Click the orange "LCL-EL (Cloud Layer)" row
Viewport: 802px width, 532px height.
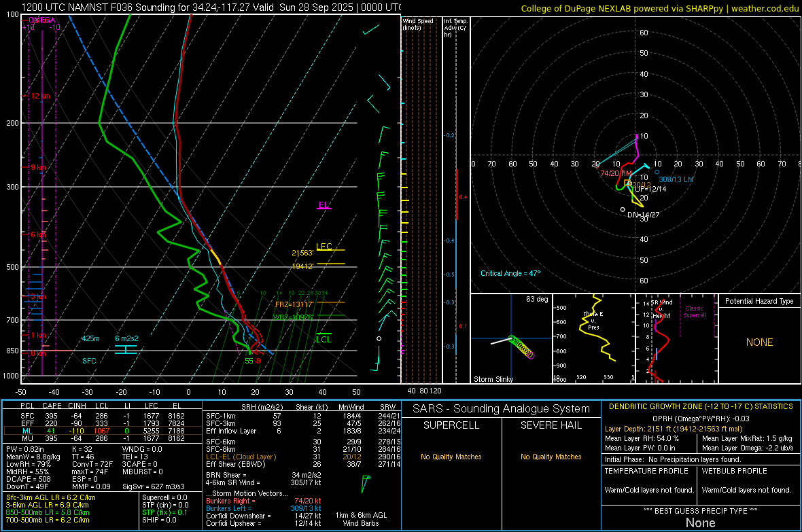tap(303, 457)
